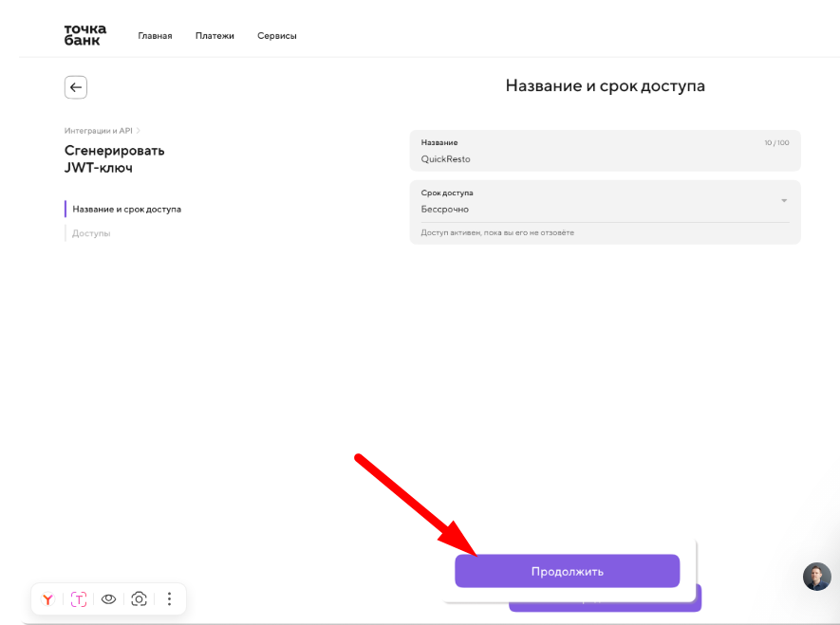Open the support chat avatar
The width and height of the screenshot is (840, 625).
(x=816, y=577)
